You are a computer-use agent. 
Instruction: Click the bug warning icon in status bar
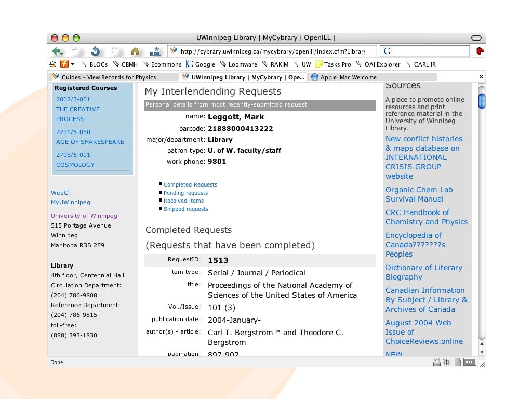(x=447, y=362)
